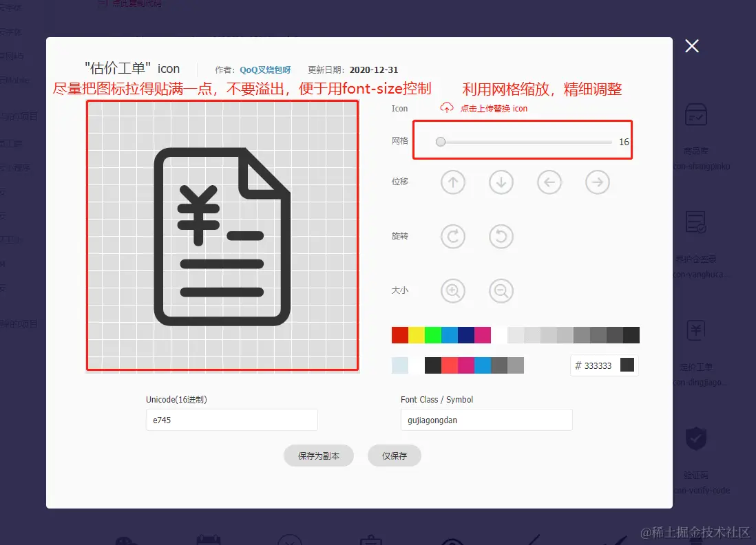This screenshot has width=756, height=545.
Task: Pick the navy blue color swatch
Action: coord(465,335)
